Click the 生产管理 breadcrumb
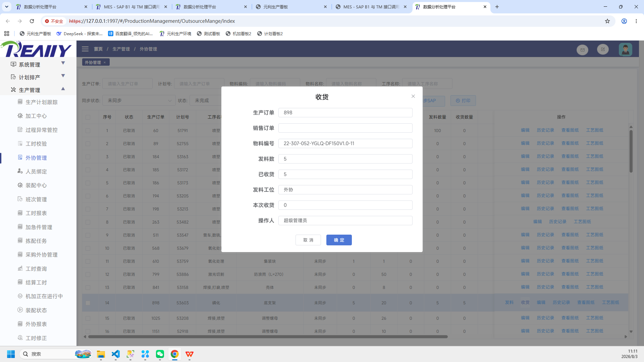The image size is (644, 362). tap(121, 49)
